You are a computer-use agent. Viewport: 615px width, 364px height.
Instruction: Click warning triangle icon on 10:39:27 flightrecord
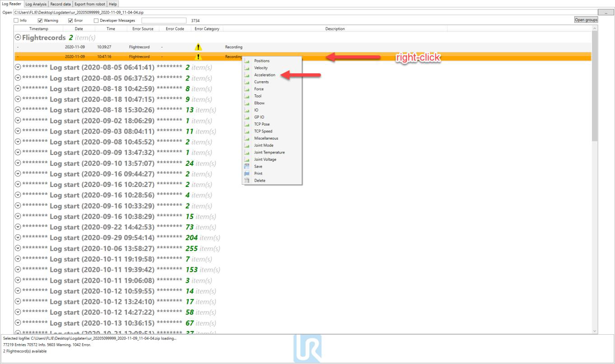coord(198,47)
